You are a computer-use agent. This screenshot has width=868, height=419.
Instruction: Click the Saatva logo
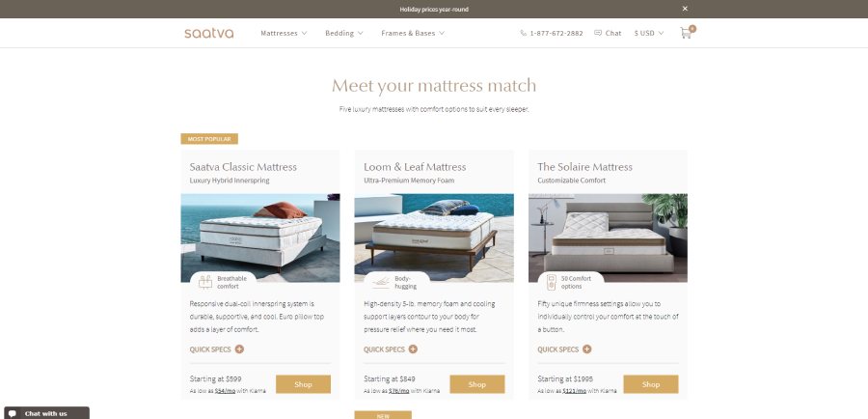click(x=208, y=33)
